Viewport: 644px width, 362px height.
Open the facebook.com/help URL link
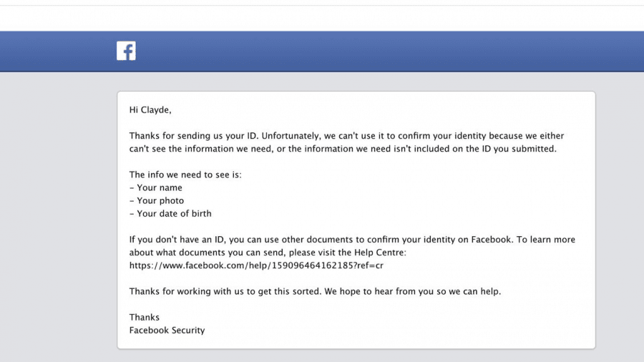(256, 265)
